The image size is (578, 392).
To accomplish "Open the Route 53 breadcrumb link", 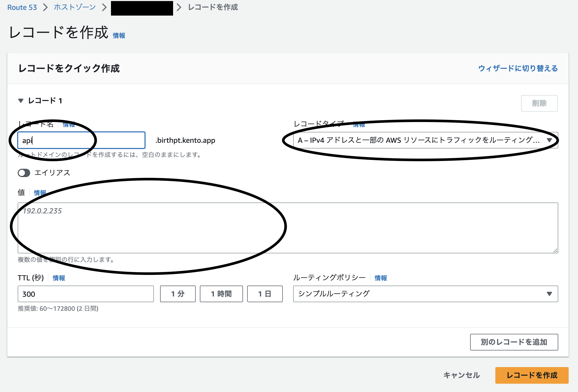I will tap(22, 7).
